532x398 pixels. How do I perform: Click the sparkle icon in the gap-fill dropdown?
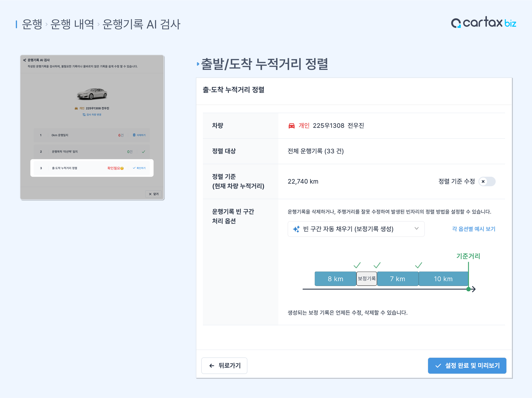coord(296,229)
